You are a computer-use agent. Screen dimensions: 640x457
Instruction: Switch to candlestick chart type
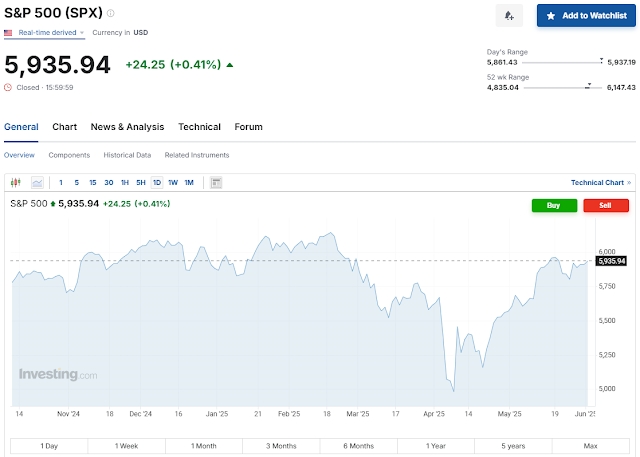(16, 182)
